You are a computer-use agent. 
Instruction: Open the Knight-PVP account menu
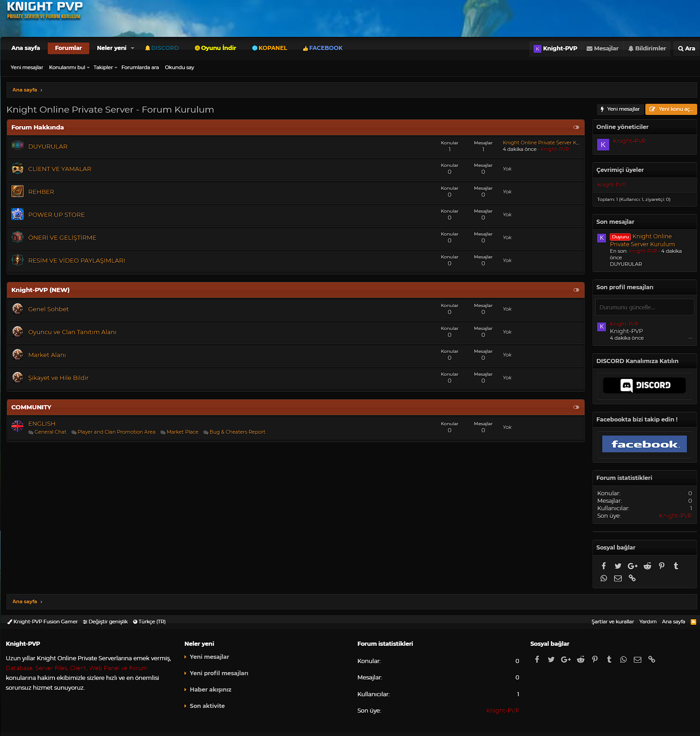(x=556, y=48)
